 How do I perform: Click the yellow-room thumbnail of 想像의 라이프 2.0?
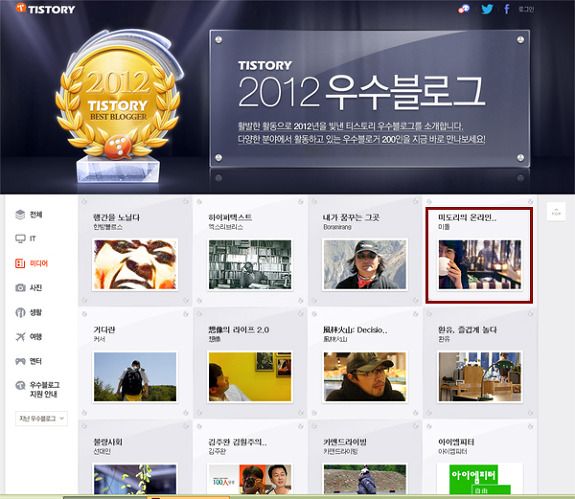point(250,377)
